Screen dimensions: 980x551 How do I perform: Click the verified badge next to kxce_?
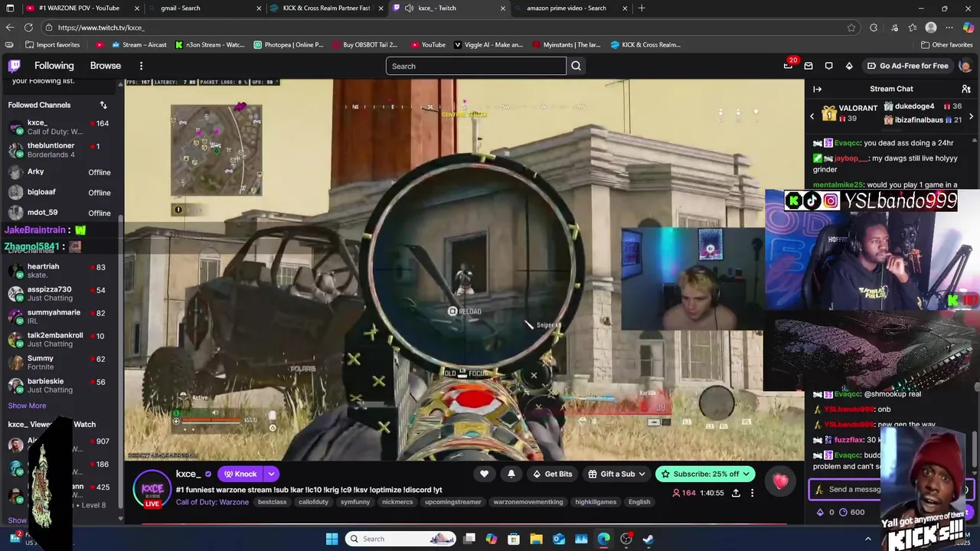pos(208,474)
